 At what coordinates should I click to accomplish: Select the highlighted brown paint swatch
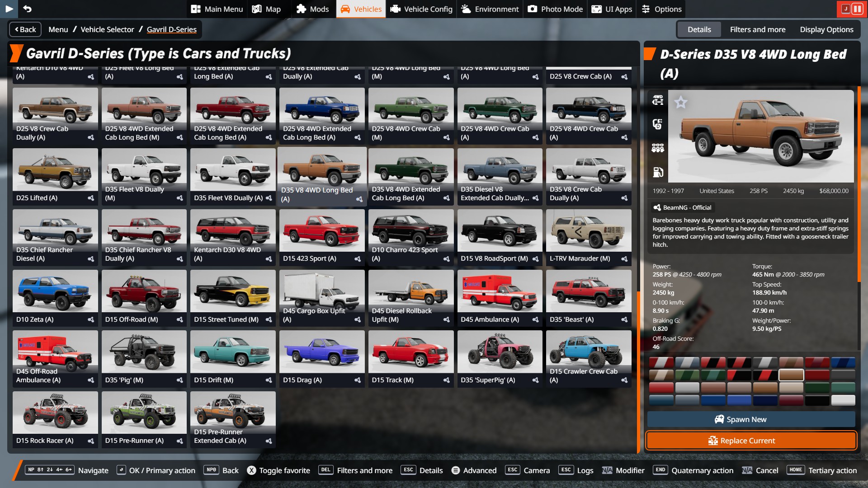pos(791,375)
